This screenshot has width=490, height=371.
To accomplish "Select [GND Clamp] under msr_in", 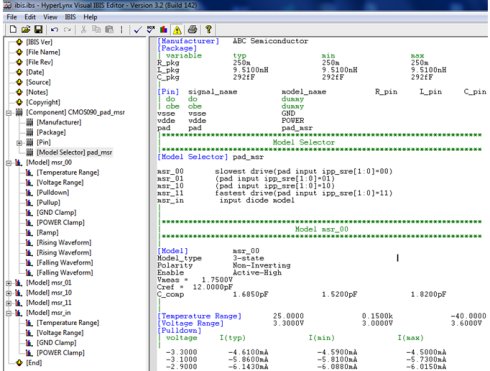I will [56, 343].
